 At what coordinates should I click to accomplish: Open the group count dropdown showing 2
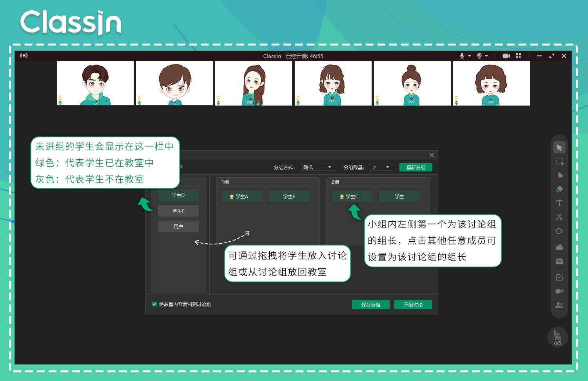381,167
